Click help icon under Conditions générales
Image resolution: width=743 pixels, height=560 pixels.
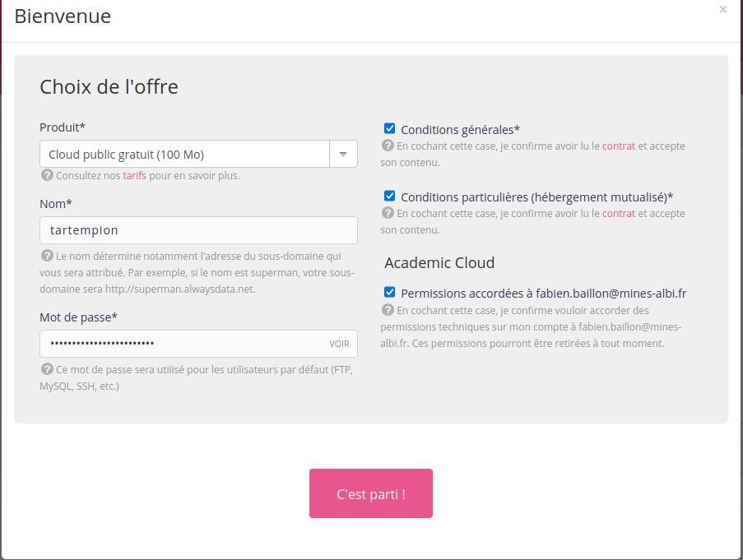tap(388, 146)
